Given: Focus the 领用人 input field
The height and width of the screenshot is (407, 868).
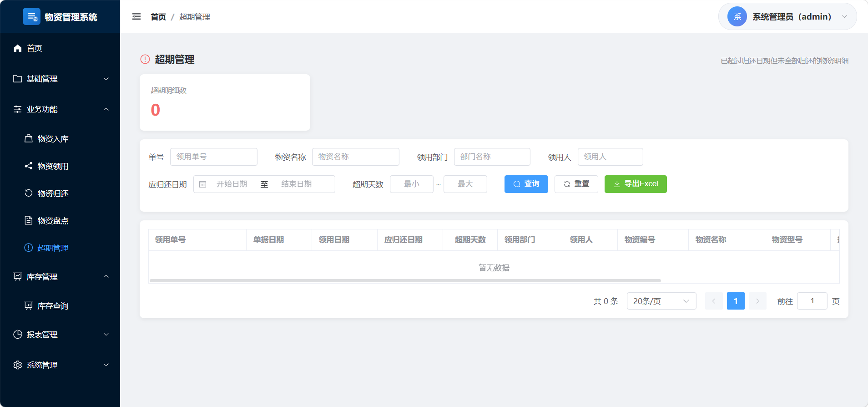Looking at the screenshot, I should (611, 157).
